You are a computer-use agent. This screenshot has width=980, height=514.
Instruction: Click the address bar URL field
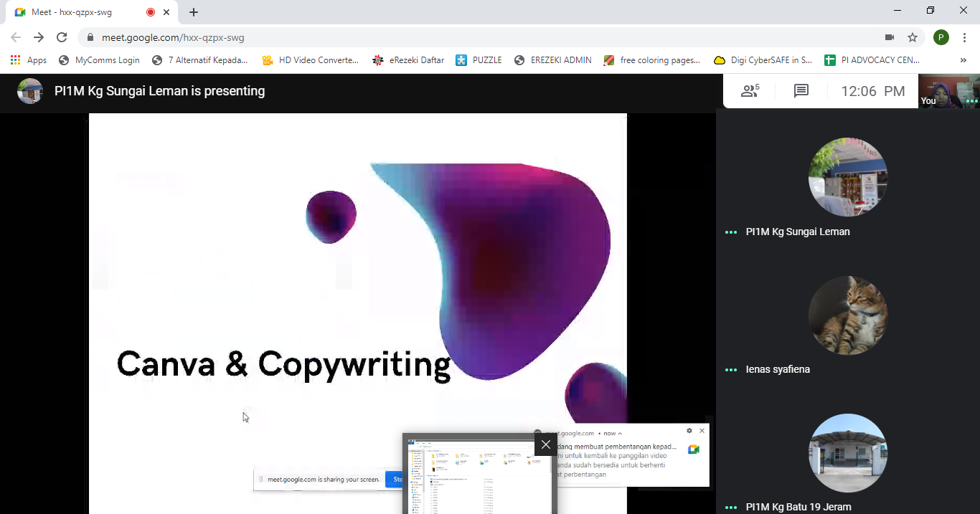coord(430,37)
